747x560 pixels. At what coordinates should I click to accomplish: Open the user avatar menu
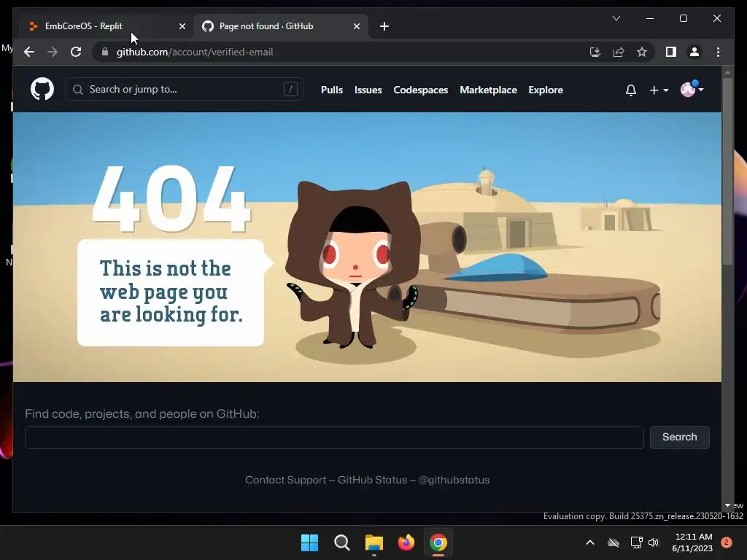click(x=692, y=89)
